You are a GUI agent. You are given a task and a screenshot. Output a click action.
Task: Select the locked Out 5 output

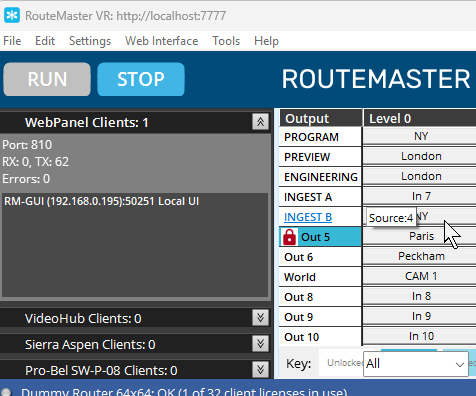pos(320,237)
